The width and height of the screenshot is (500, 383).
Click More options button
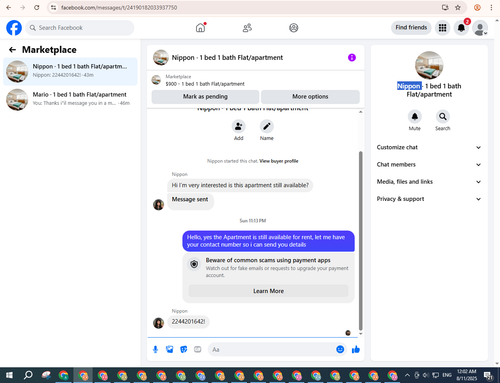click(310, 97)
